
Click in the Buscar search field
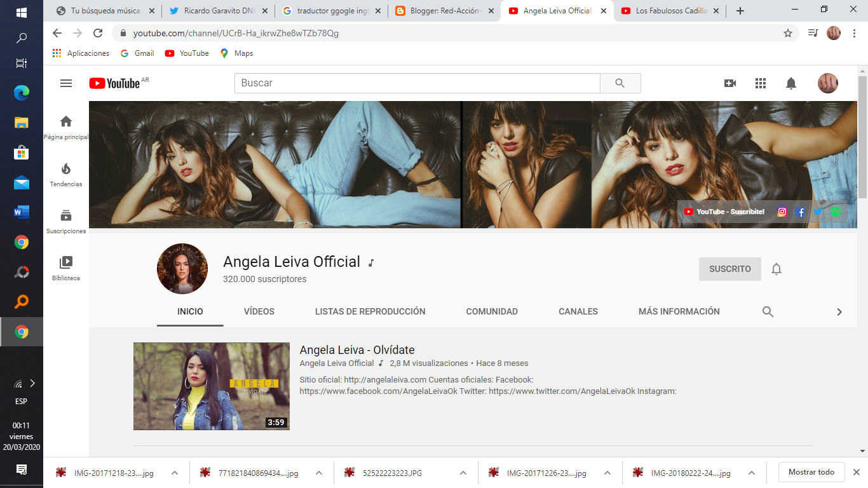[417, 83]
